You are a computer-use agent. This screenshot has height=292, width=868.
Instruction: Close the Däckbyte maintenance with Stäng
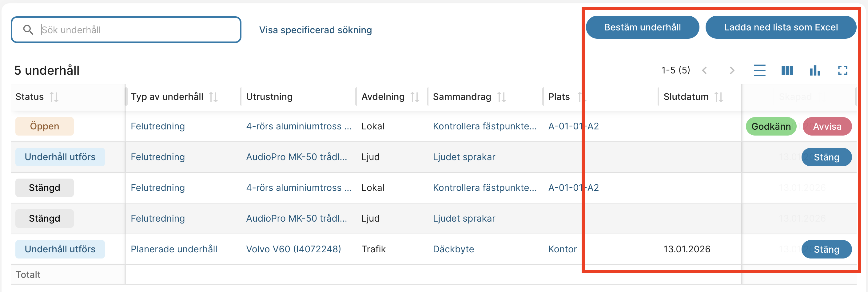pyautogui.click(x=826, y=249)
